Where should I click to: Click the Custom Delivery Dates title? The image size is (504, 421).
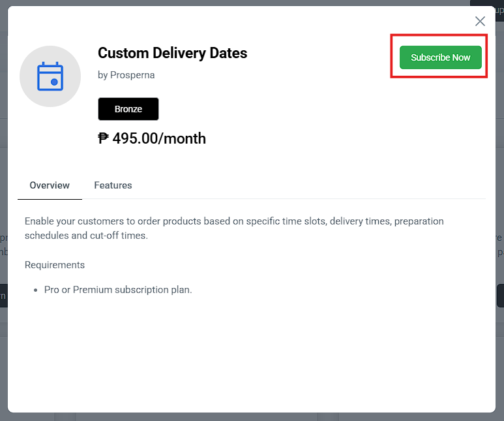172,53
